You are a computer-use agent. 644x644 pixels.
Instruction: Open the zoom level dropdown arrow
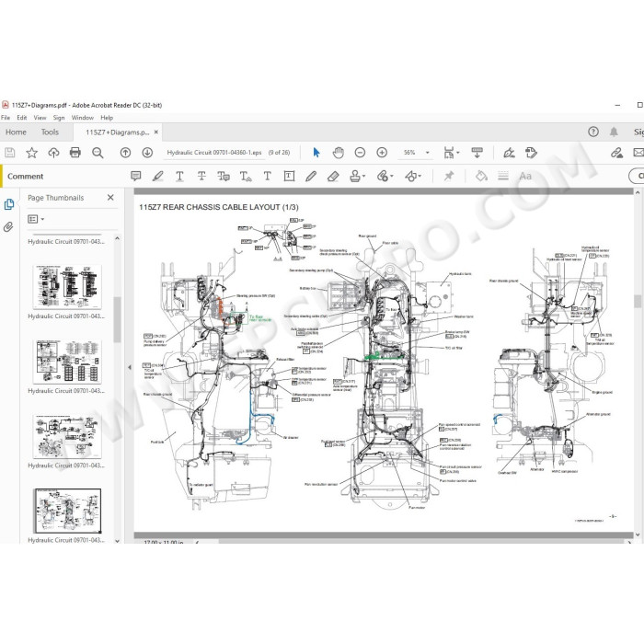tap(427, 153)
